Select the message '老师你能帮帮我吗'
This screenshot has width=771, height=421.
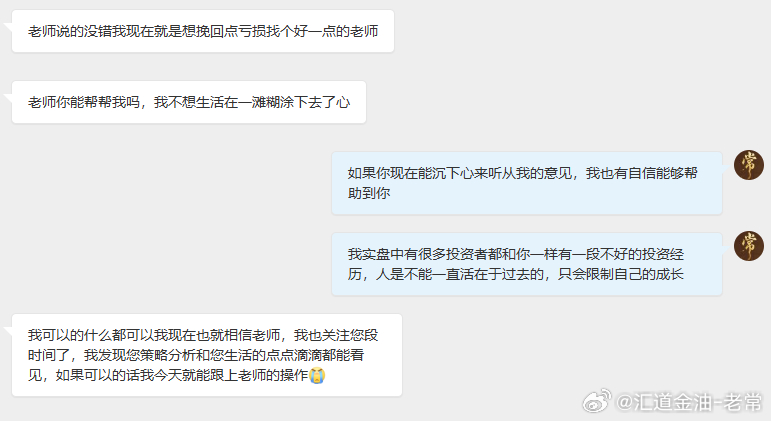(189, 102)
